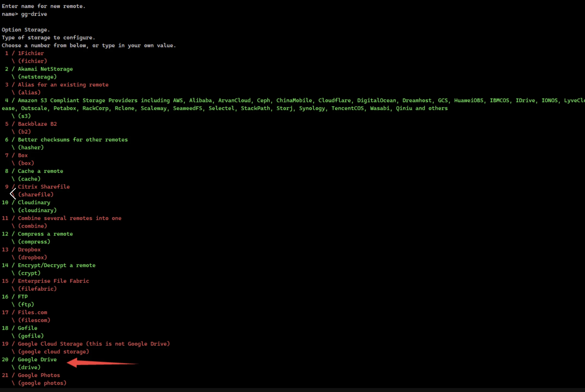Click 'Type of storage to configure.' line
The height and width of the screenshot is (392, 585).
pyautogui.click(x=49, y=38)
